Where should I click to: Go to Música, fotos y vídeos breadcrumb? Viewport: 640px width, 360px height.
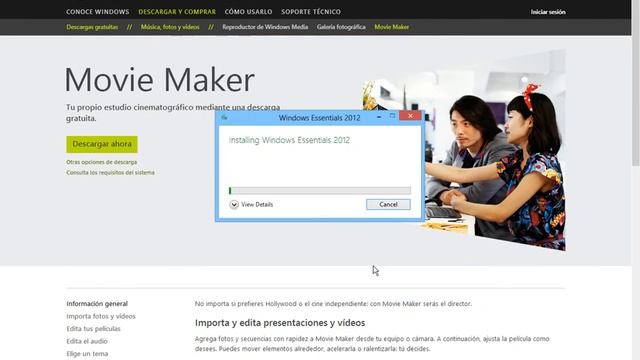[x=170, y=27]
